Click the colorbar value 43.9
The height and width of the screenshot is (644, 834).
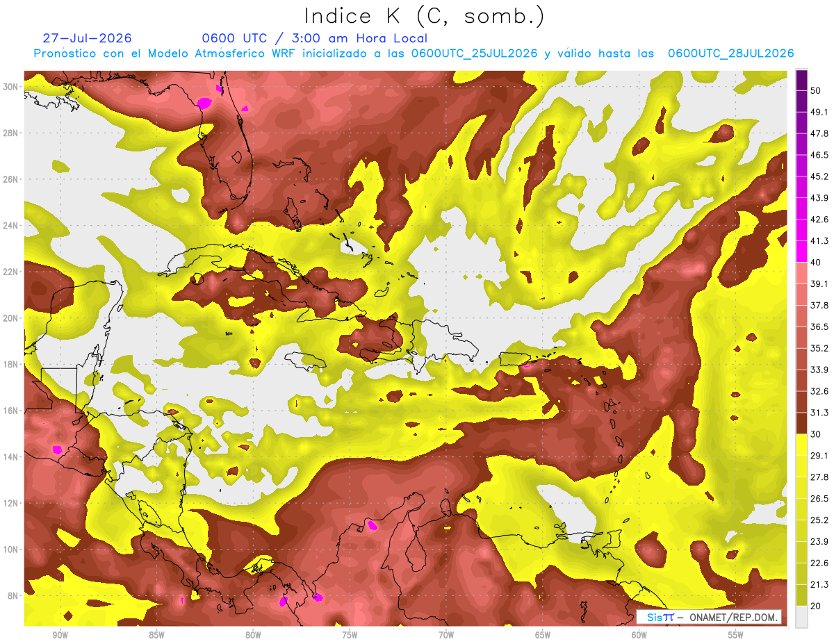tap(819, 197)
